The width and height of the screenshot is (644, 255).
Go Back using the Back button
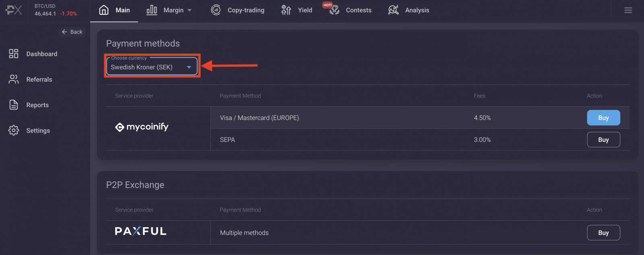click(72, 32)
